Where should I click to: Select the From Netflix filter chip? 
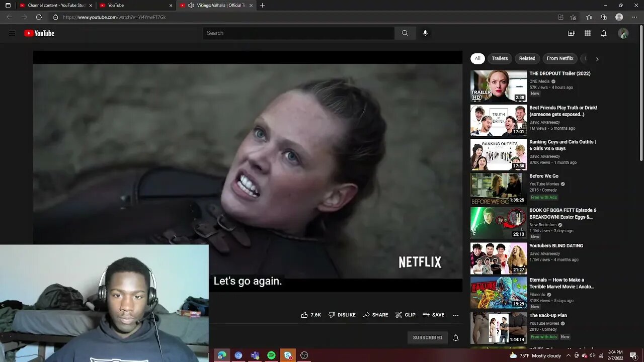point(560,58)
